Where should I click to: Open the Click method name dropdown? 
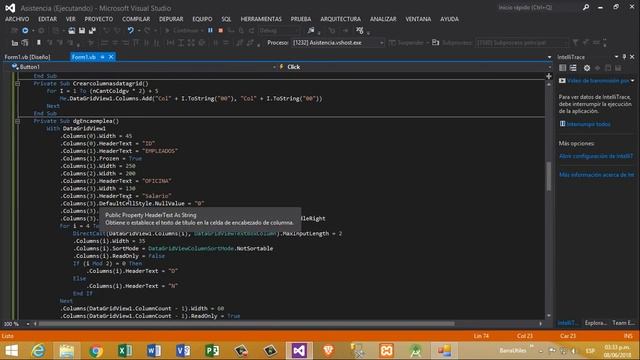point(549,67)
